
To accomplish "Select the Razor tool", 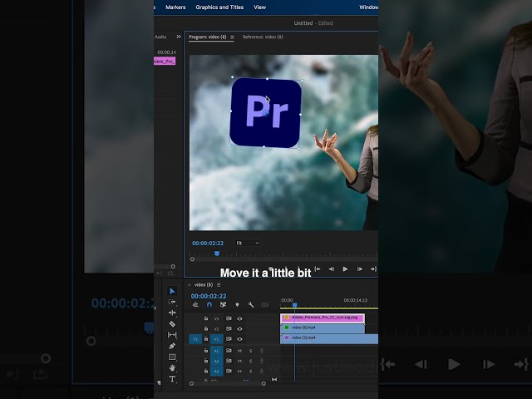I will tap(172, 323).
